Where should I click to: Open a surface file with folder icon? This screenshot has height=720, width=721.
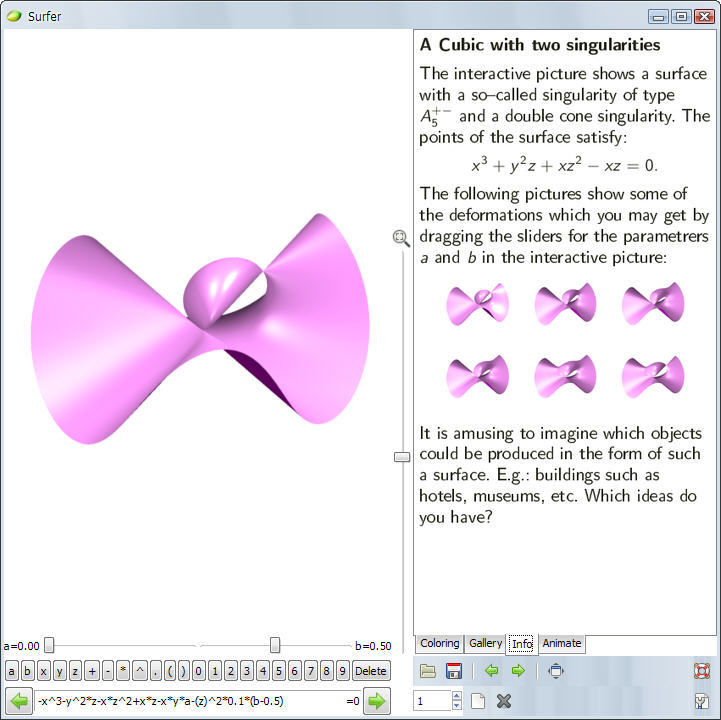click(x=428, y=671)
